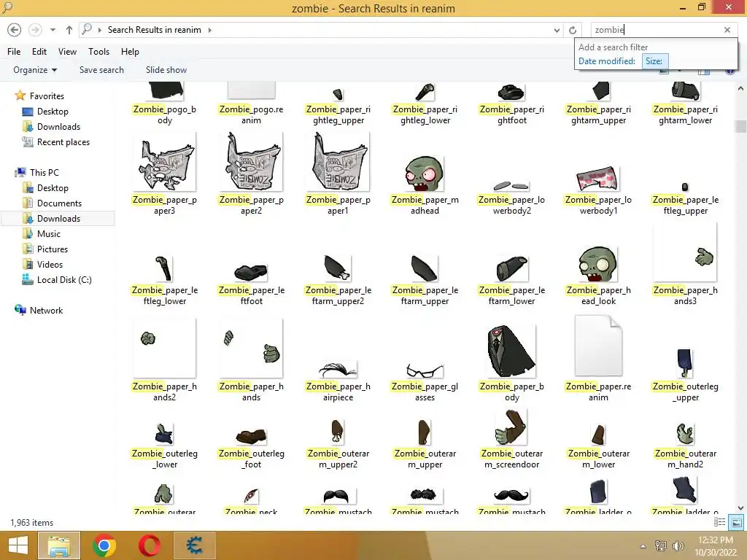Open Downloads under Favorites
Viewport: 747px width, 560px height.
tap(58, 127)
